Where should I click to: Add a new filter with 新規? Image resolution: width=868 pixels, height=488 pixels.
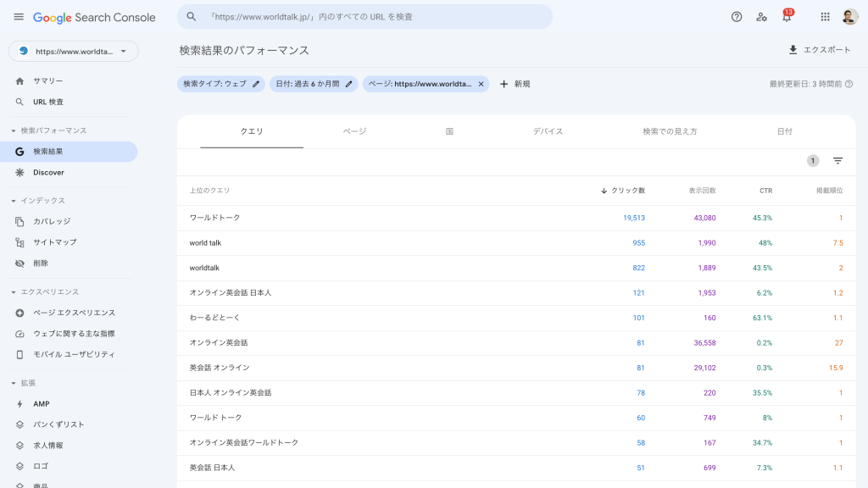click(x=515, y=84)
